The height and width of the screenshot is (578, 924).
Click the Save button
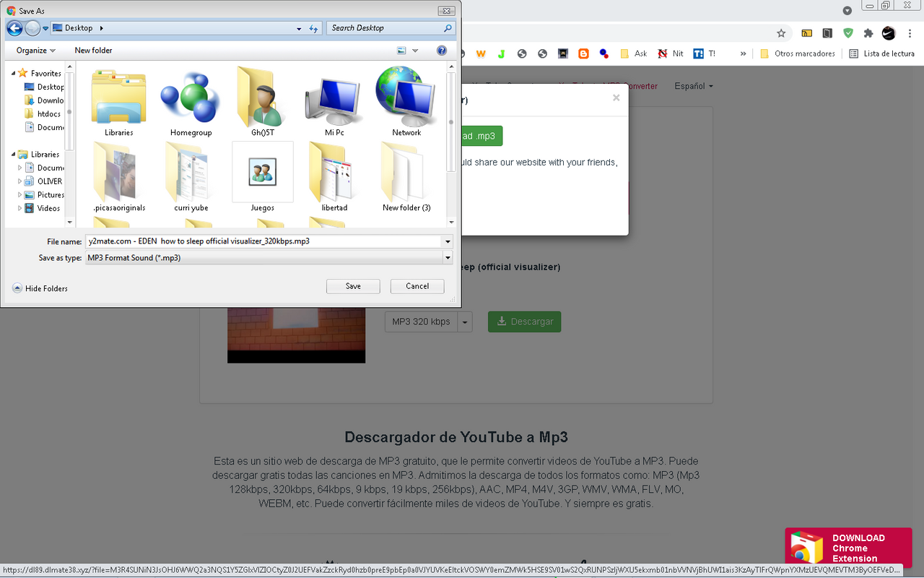353,286
